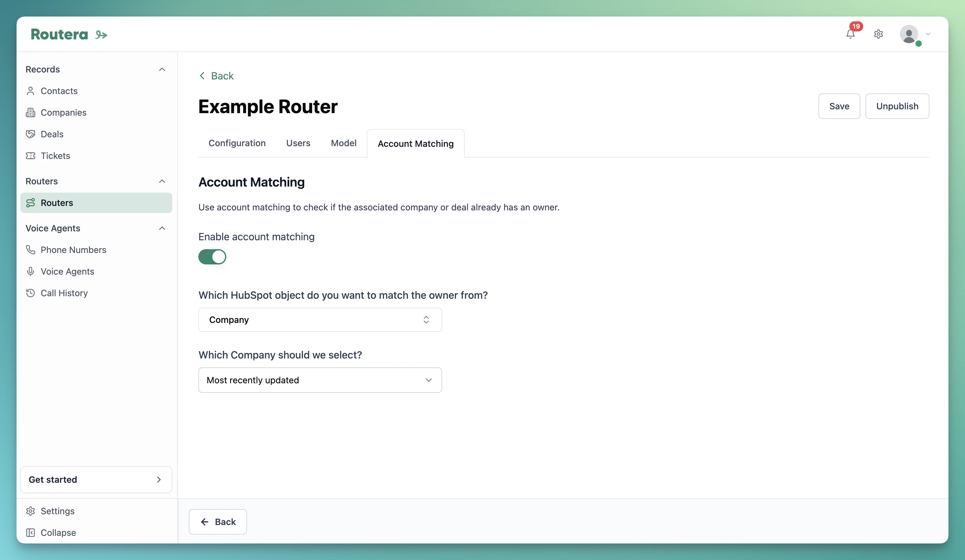Image resolution: width=965 pixels, height=560 pixels.
Task: Click the Phone Numbers phone icon
Action: tap(31, 250)
